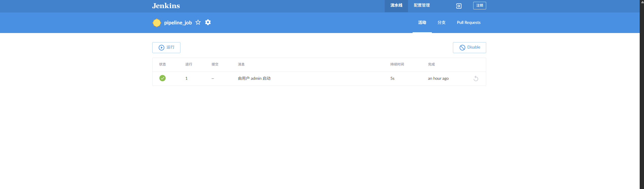Click the green success status icon
Screen dimensions: 644x189
(162, 78)
